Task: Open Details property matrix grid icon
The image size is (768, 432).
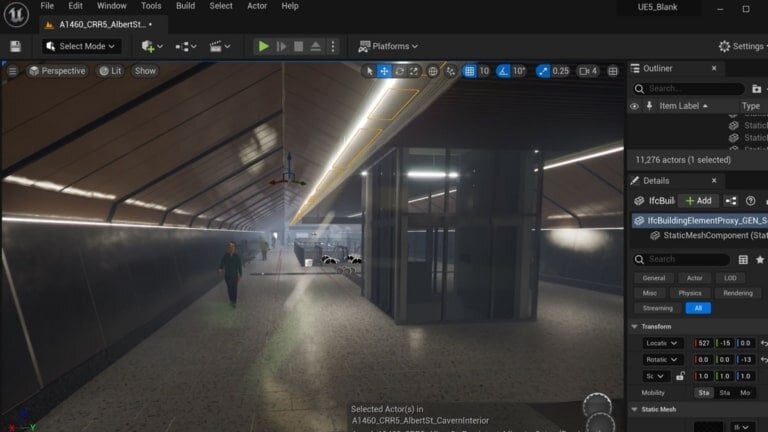Action: point(743,260)
